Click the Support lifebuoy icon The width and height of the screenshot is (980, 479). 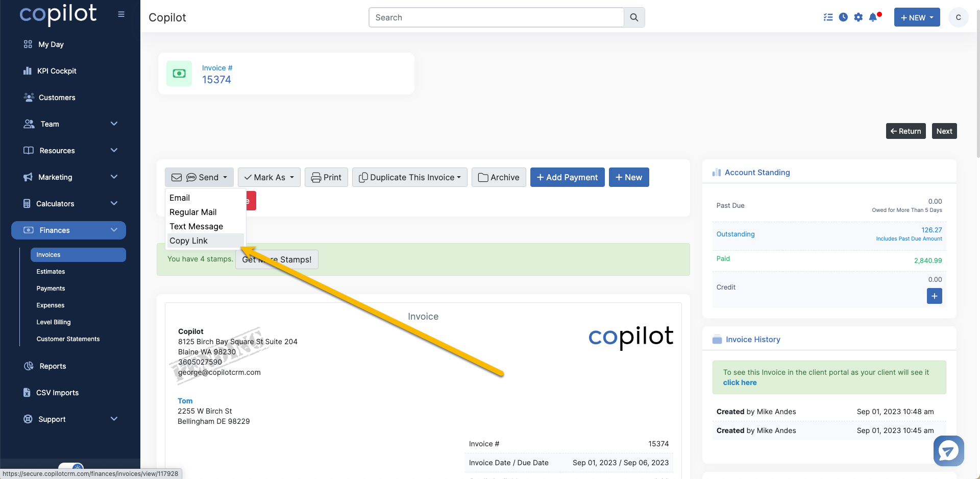click(28, 419)
